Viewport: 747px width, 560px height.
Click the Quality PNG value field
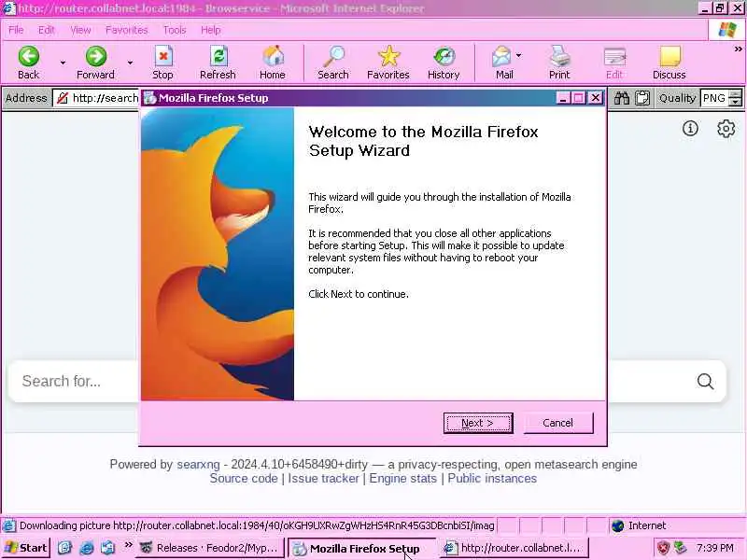[x=714, y=98]
